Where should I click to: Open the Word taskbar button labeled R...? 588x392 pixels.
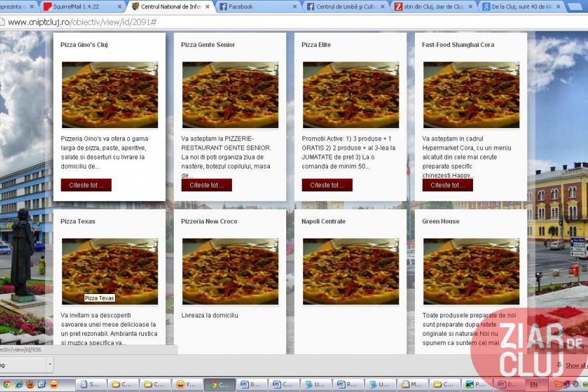pyautogui.click(x=348, y=385)
